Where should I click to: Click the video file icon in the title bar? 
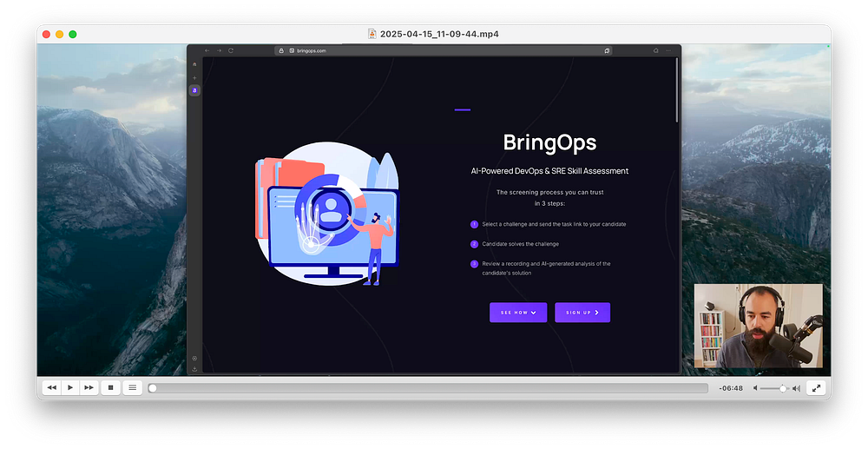tap(372, 34)
